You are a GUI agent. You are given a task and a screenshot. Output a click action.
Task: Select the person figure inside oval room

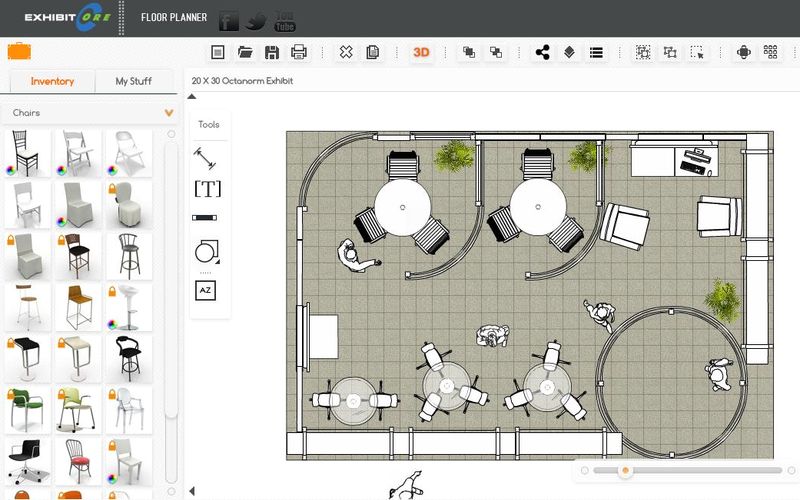pos(718,373)
